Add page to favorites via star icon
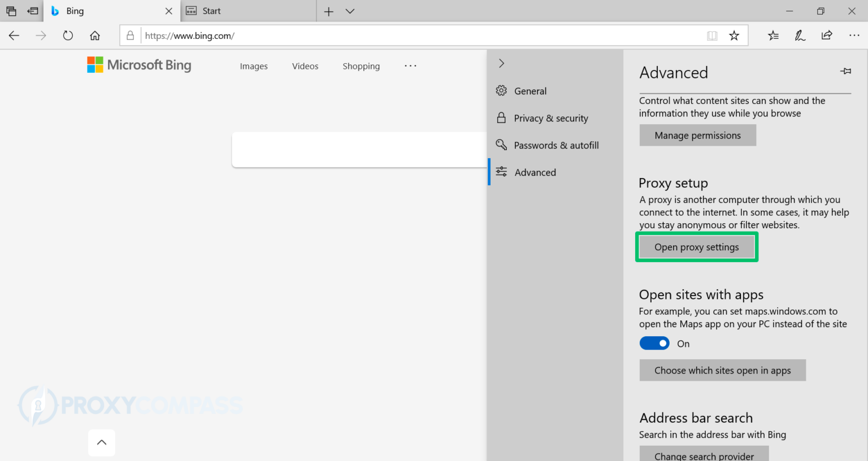Viewport: 868px width, 461px height. pos(735,35)
